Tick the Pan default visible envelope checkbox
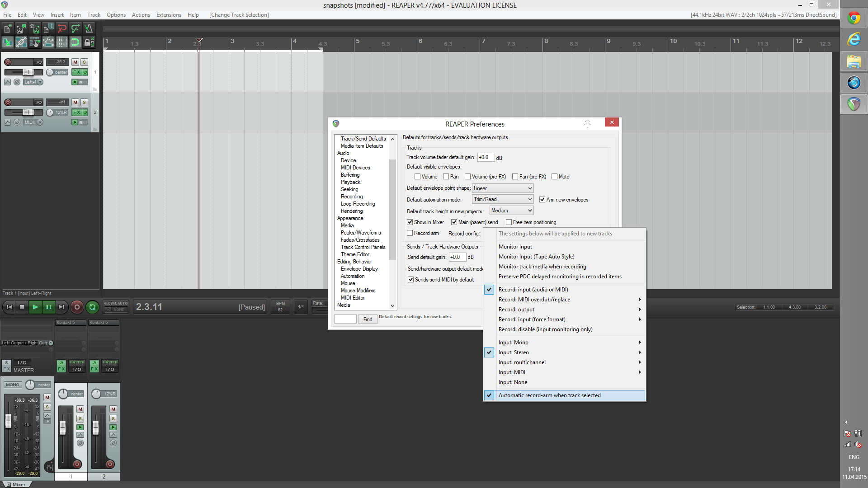Image resolution: width=868 pixels, height=488 pixels. coord(446,177)
